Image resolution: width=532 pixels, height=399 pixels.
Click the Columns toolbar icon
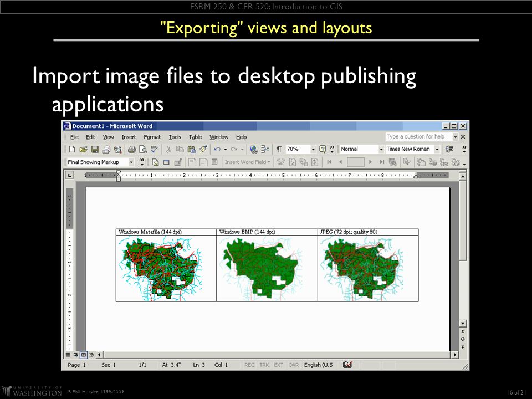pyautogui.click(x=265, y=149)
